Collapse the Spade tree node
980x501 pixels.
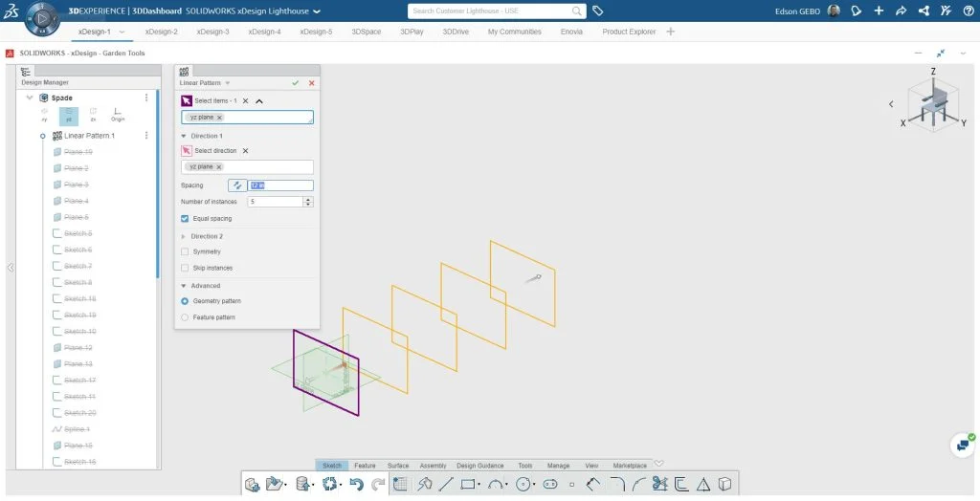[x=30, y=98]
